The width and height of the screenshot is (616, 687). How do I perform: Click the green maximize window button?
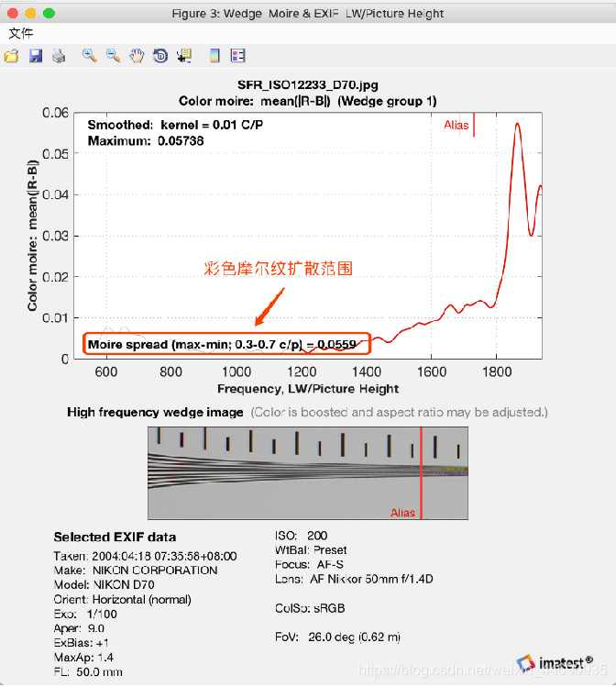click(49, 13)
